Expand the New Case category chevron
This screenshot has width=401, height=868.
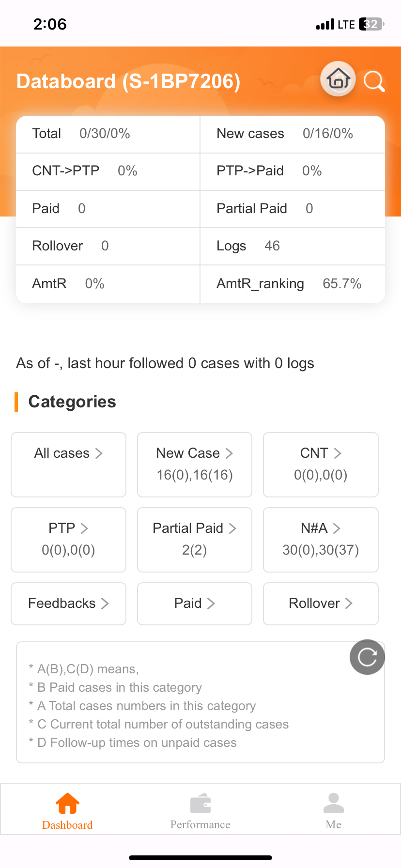click(229, 453)
